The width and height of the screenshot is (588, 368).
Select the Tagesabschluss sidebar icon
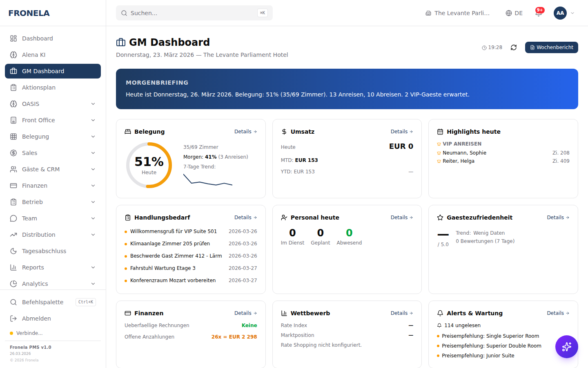point(13,251)
